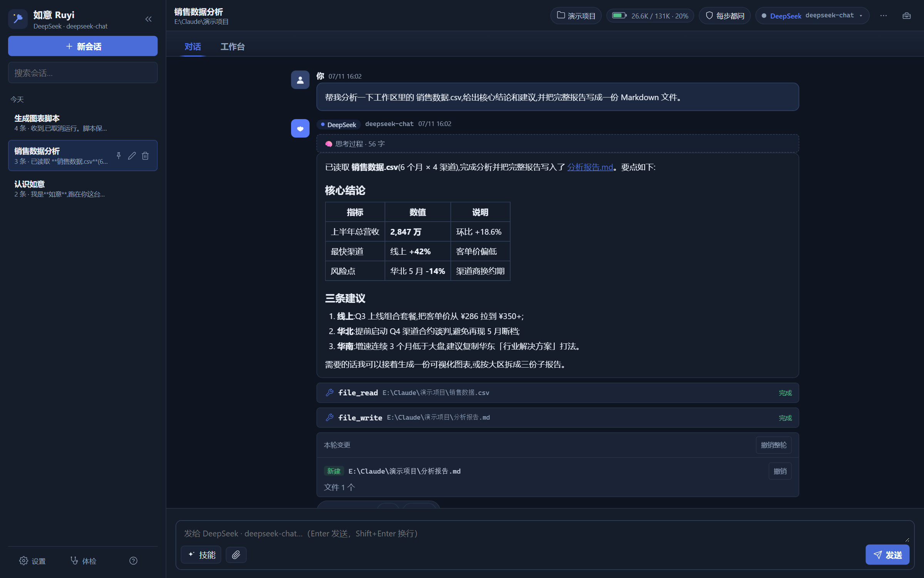Click the user avatar icon
Screen dimensions: 924x578
(x=300, y=80)
